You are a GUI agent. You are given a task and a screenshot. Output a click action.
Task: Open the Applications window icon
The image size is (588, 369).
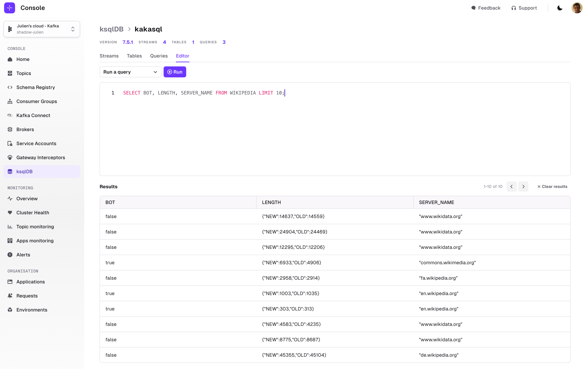coord(10,282)
